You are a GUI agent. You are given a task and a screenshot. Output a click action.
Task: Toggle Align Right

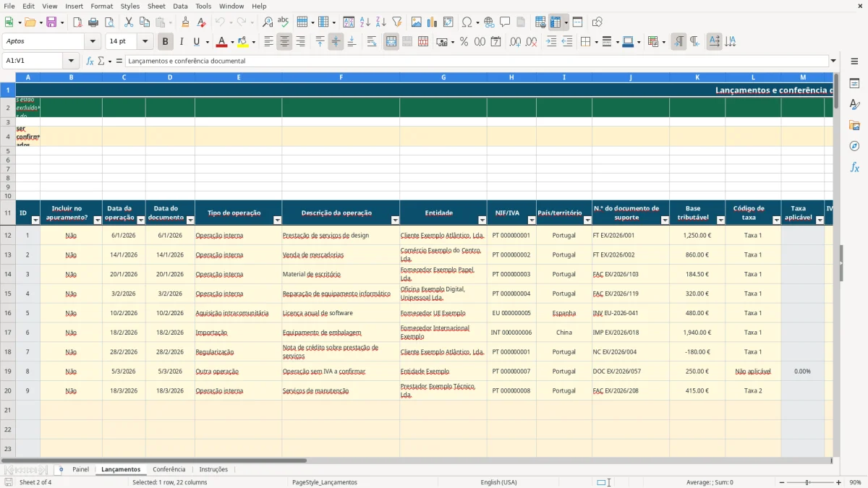coord(300,42)
